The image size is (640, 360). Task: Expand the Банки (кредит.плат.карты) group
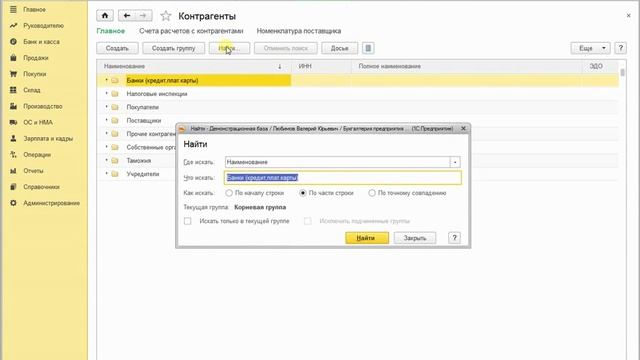(106, 80)
